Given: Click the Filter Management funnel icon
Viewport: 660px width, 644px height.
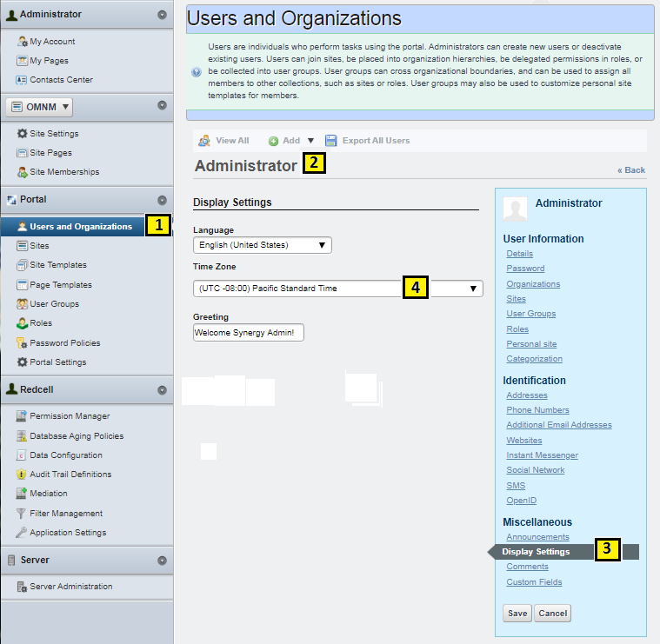Looking at the screenshot, I should coord(22,514).
